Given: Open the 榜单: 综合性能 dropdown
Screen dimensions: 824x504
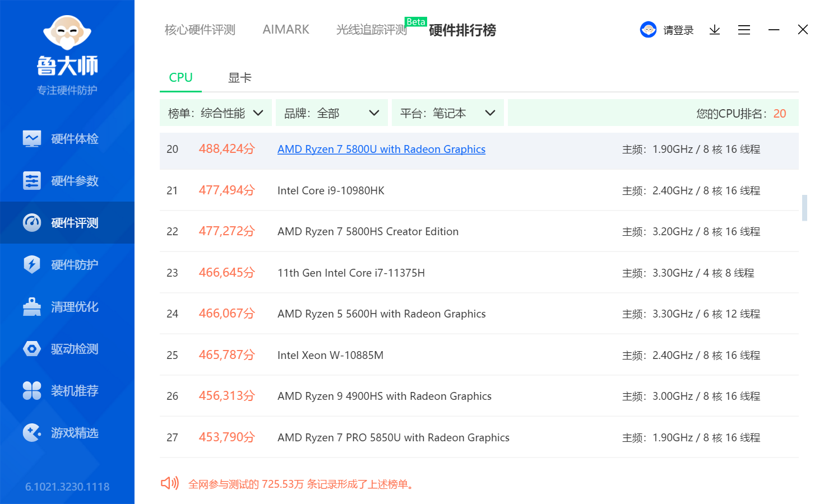Looking at the screenshot, I should [216, 113].
